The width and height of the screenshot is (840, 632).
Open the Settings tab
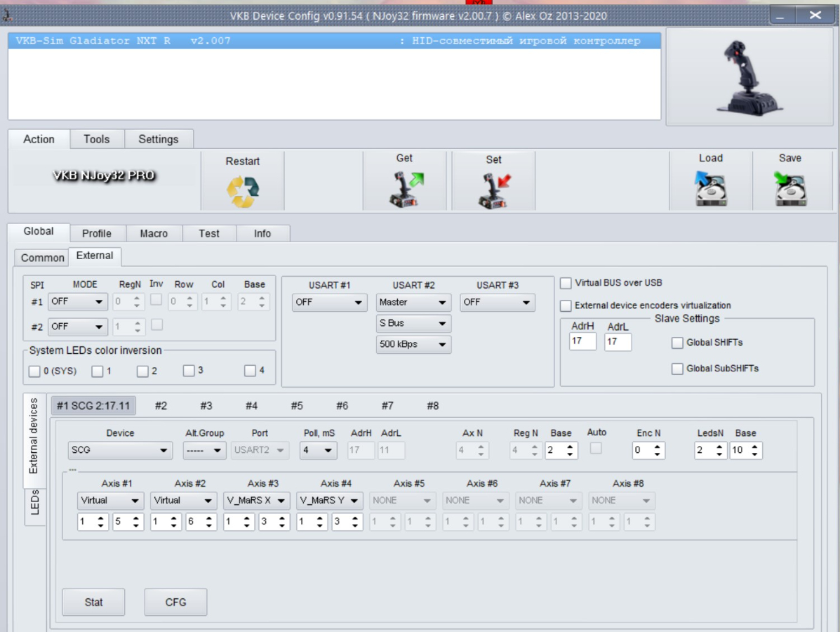[x=159, y=139]
